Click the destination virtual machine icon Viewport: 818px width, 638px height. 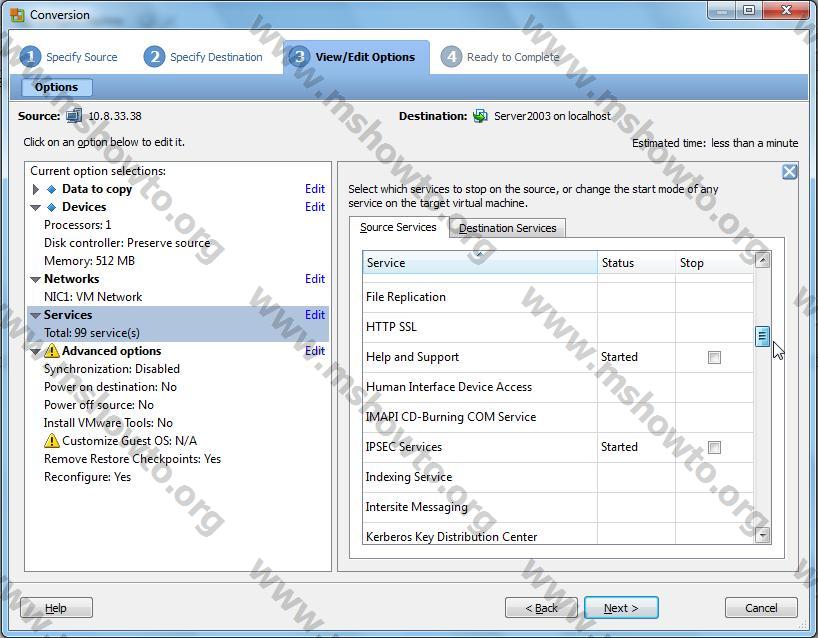480,116
